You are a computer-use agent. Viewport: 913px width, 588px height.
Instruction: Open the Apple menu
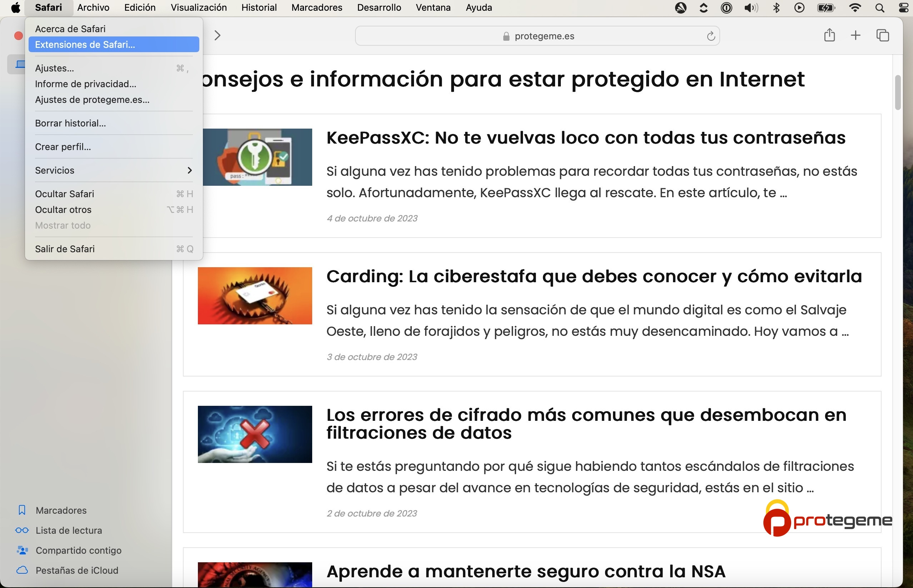click(16, 8)
